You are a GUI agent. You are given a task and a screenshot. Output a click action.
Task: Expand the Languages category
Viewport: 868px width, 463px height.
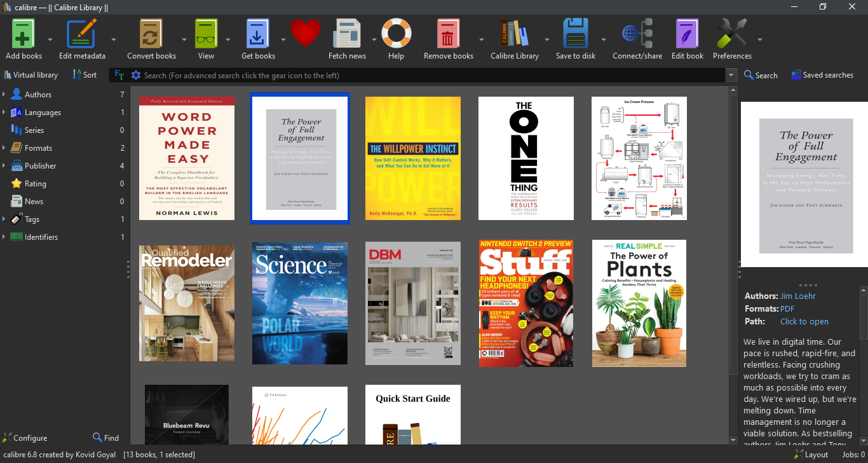click(x=4, y=112)
